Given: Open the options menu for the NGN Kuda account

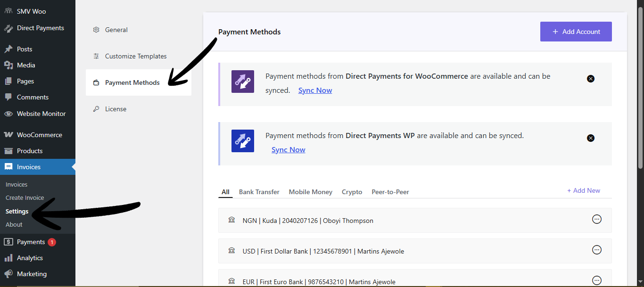Looking at the screenshot, I should (597, 219).
